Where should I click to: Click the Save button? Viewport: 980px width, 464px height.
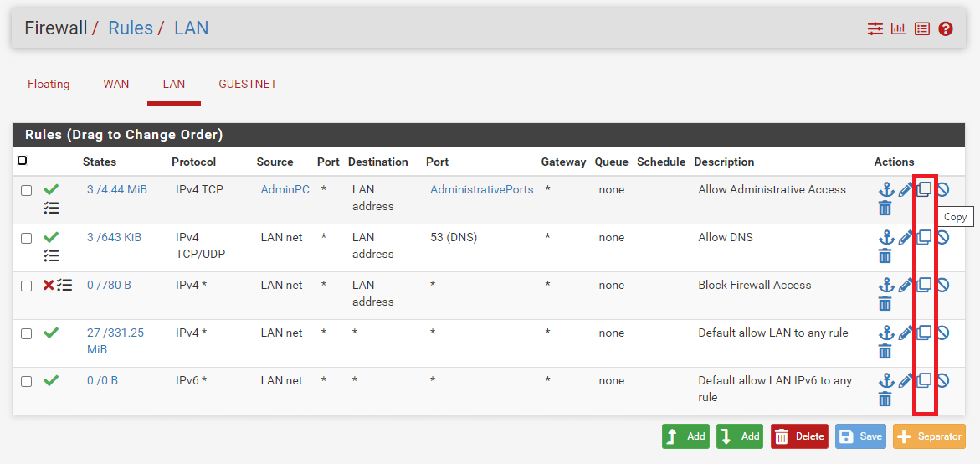tap(860, 436)
